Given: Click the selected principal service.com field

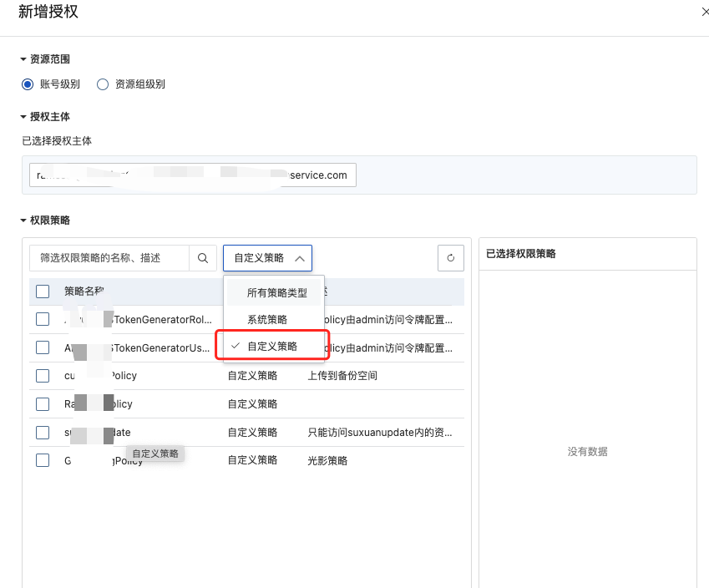Looking at the screenshot, I should 192,175.
